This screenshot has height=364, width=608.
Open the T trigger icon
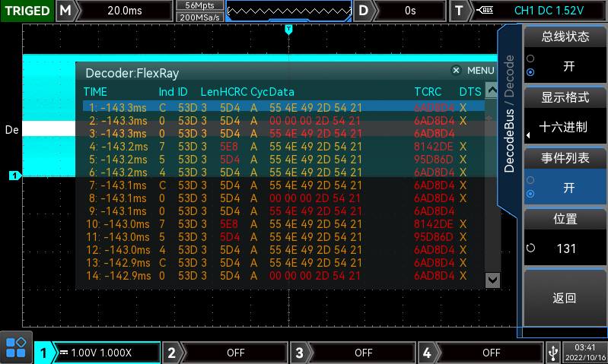[x=459, y=11]
